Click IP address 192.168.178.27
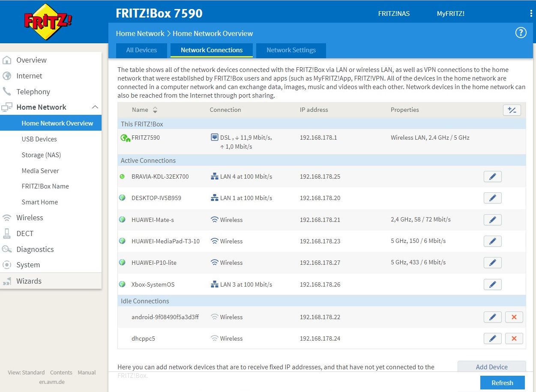 tap(320, 263)
